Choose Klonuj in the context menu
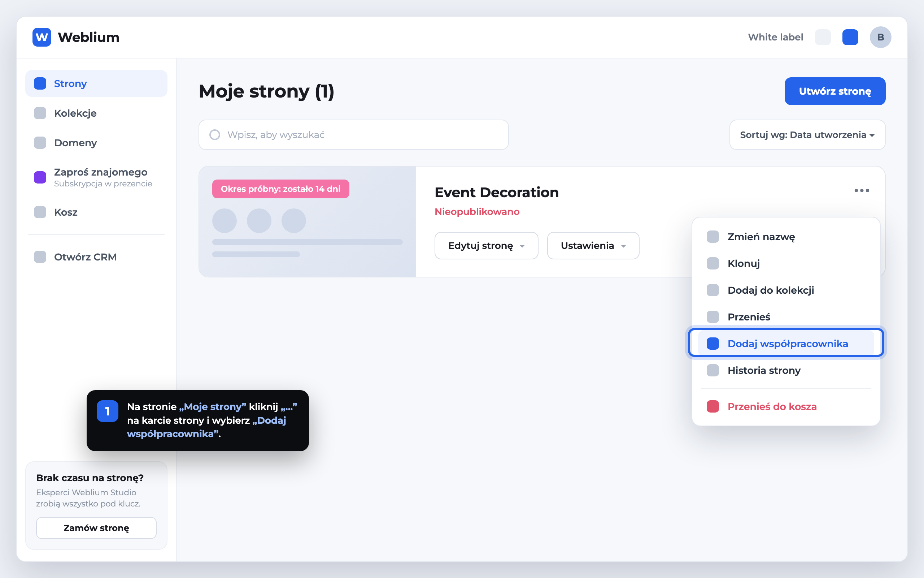Image resolution: width=924 pixels, height=578 pixels. pyautogui.click(x=786, y=263)
